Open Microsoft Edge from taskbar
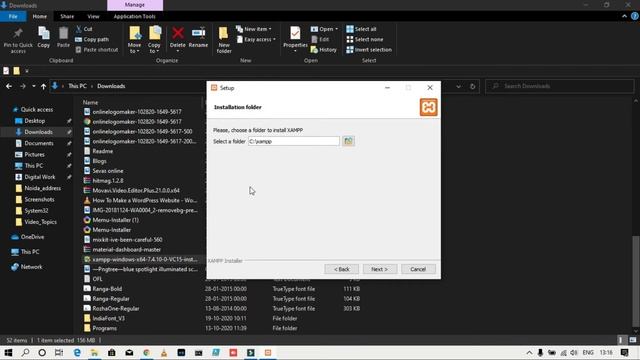 click(x=77, y=353)
